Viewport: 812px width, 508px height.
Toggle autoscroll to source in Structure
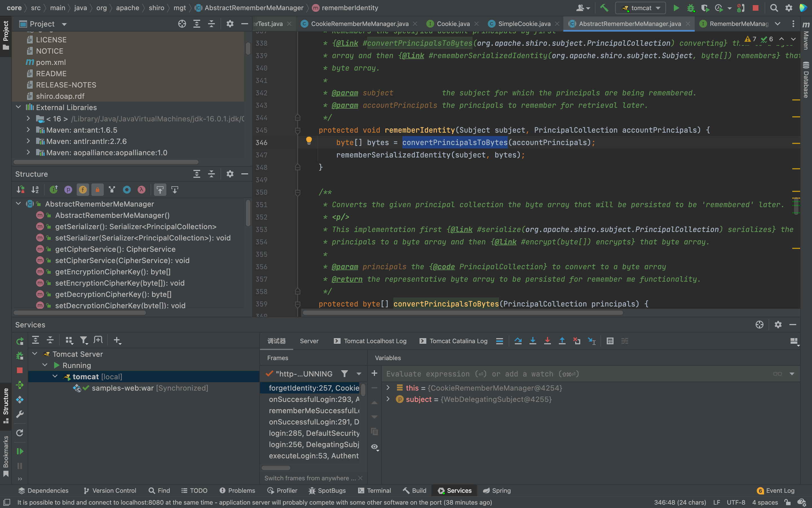point(160,190)
